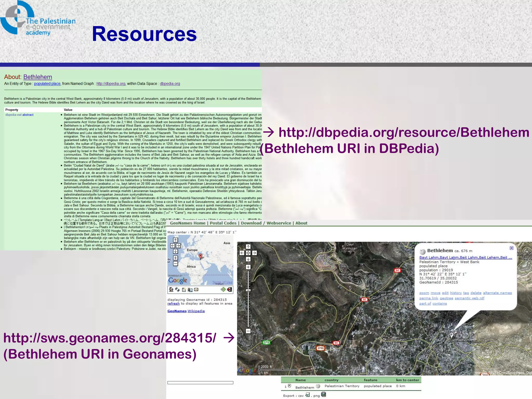
Task: Zoom in on the satellite map
Action: [248, 267]
